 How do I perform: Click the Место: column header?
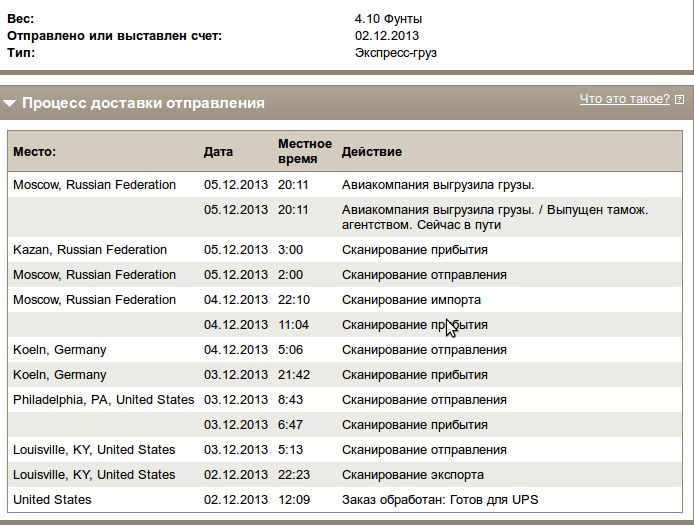point(35,152)
